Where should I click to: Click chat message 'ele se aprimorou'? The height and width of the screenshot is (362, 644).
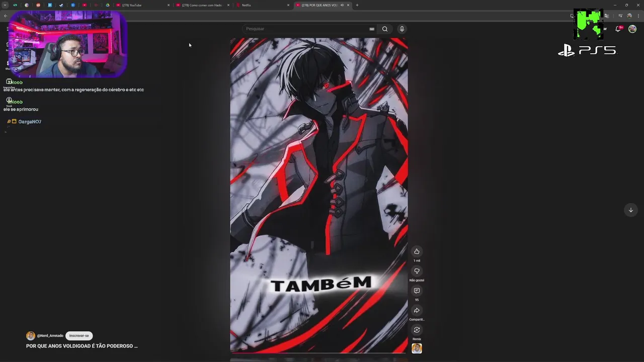pyautogui.click(x=21, y=109)
